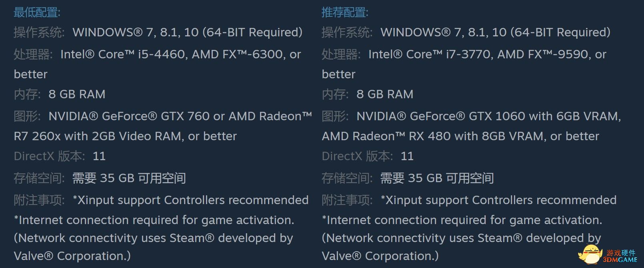Click the AMD Radeon RX 480 text line
644x268 pixels.
click(x=460, y=136)
